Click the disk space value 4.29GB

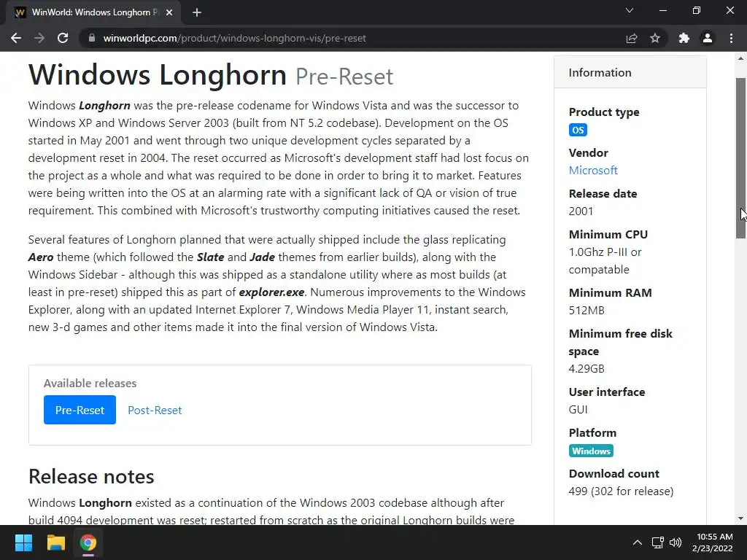[587, 368]
